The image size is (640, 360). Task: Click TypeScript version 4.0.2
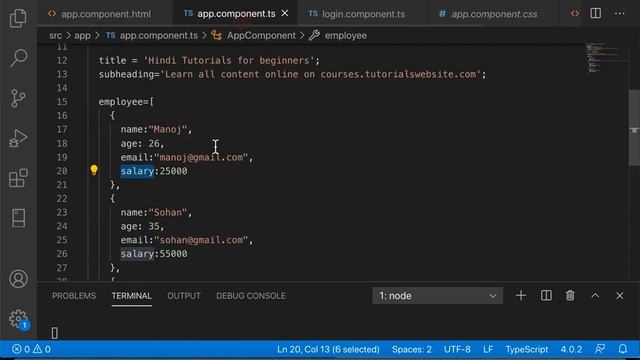pos(571,349)
